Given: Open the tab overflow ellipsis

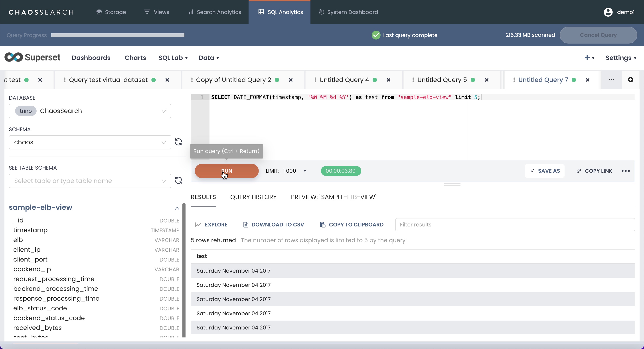Looking at the screenshot, I should click(612, 80).
